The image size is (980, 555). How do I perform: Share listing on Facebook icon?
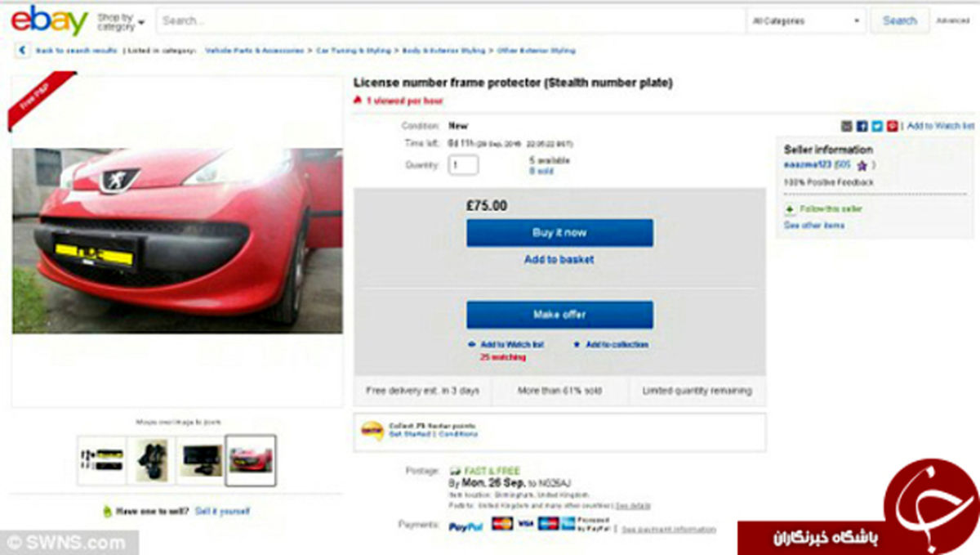[862, 126]
